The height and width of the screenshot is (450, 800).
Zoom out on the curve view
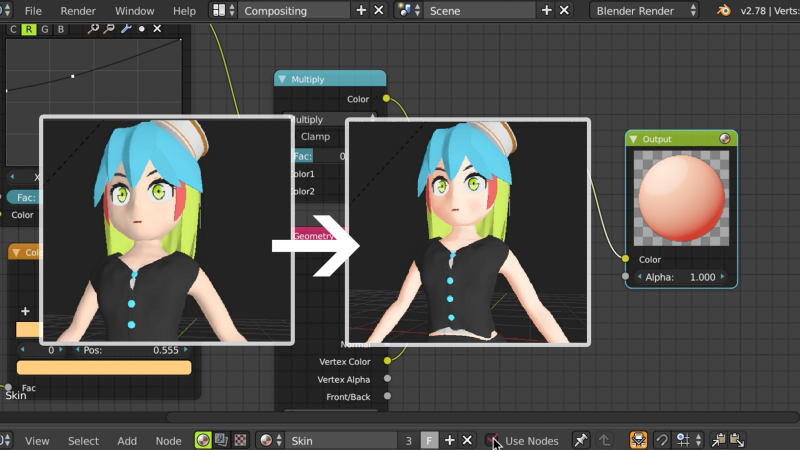[x=109, y=29]
